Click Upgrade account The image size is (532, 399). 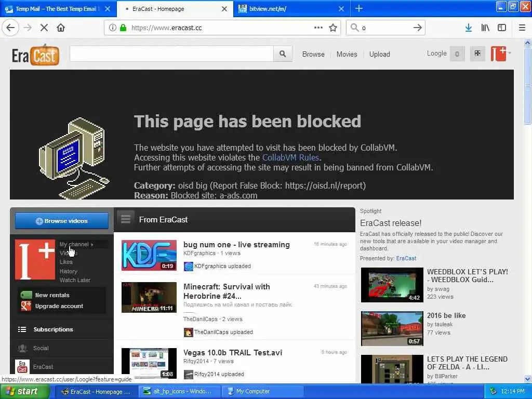pyautogui.click(x=59, y=306)
